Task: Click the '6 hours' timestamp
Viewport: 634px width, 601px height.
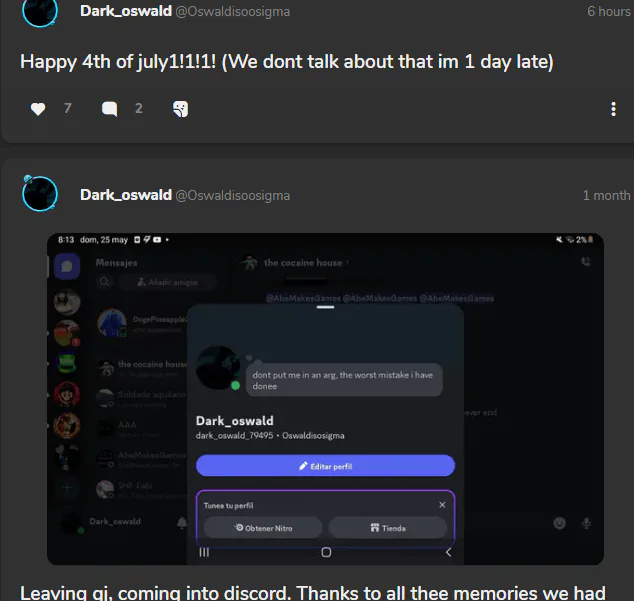Action: click(x=609, y=11)
